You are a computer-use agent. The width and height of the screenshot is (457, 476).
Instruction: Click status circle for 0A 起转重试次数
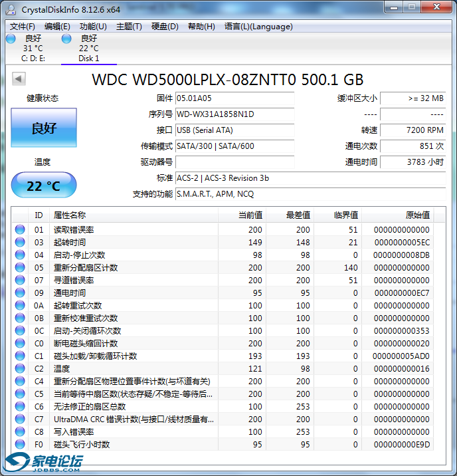(x=20, y=305)
